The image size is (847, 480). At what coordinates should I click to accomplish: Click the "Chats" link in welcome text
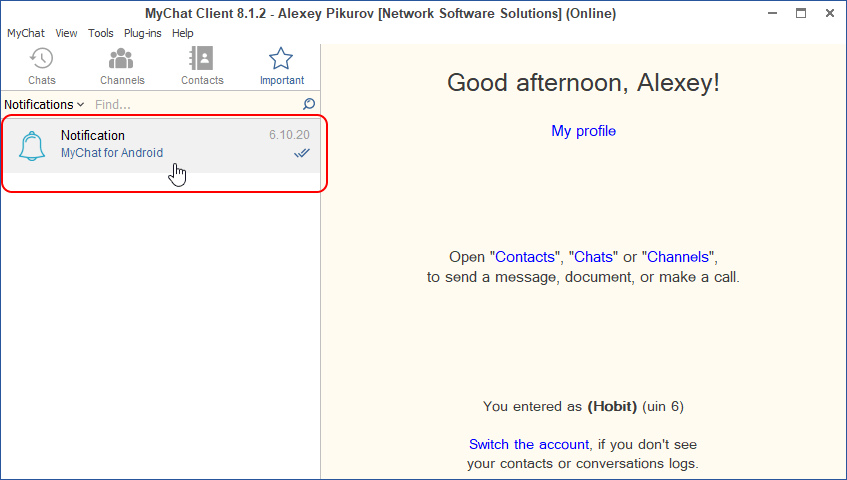[593, 257]
